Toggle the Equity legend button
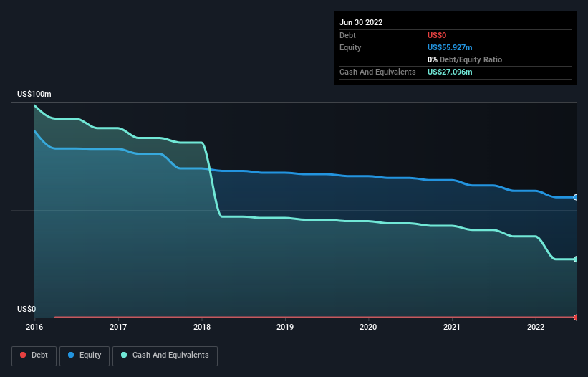 [x=85, y=355]
